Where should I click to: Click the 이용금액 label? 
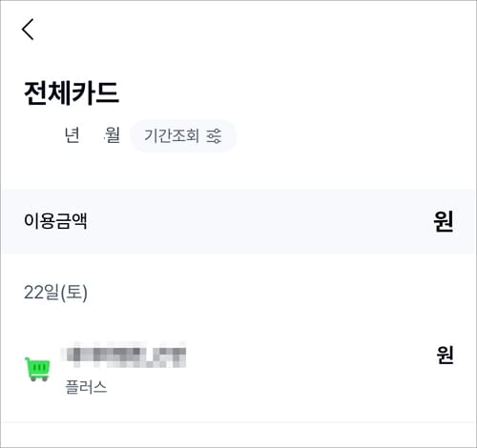[x=55, y=221]
